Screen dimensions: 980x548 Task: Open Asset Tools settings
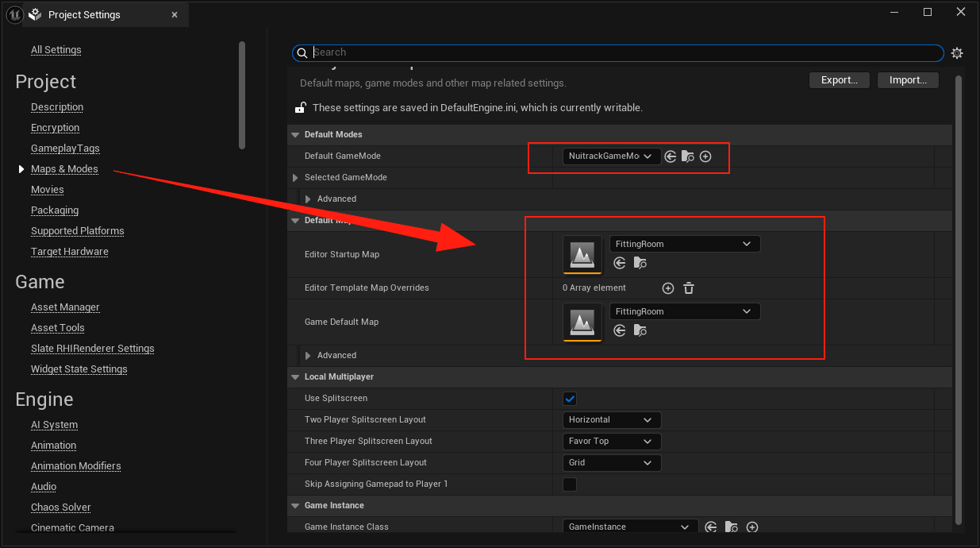coord(58,328)
